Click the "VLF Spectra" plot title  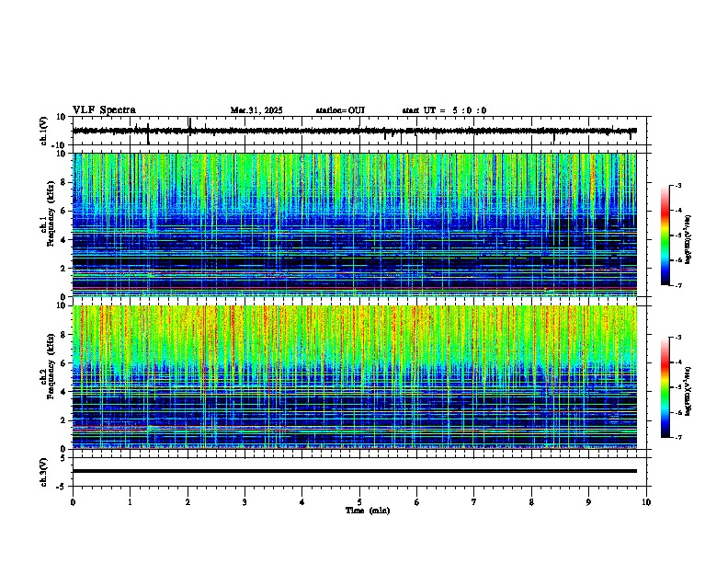pyautogui.click(x=104, y=110)
